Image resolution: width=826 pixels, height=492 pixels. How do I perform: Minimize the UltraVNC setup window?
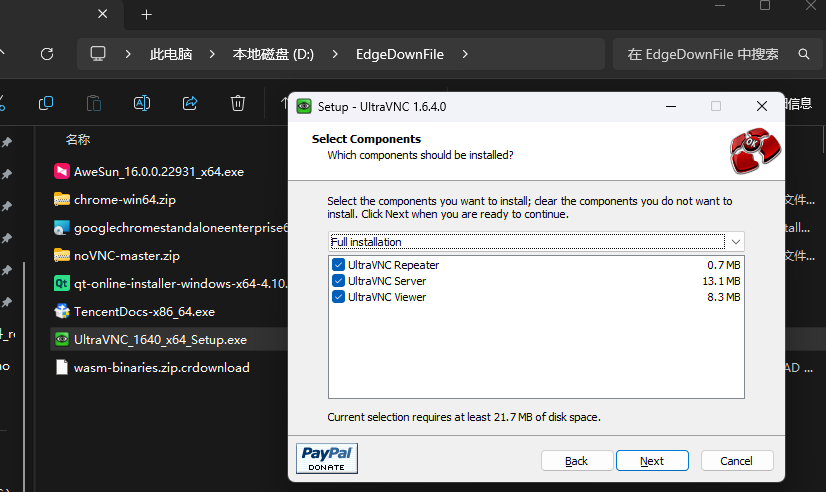[x=671, y=106]
